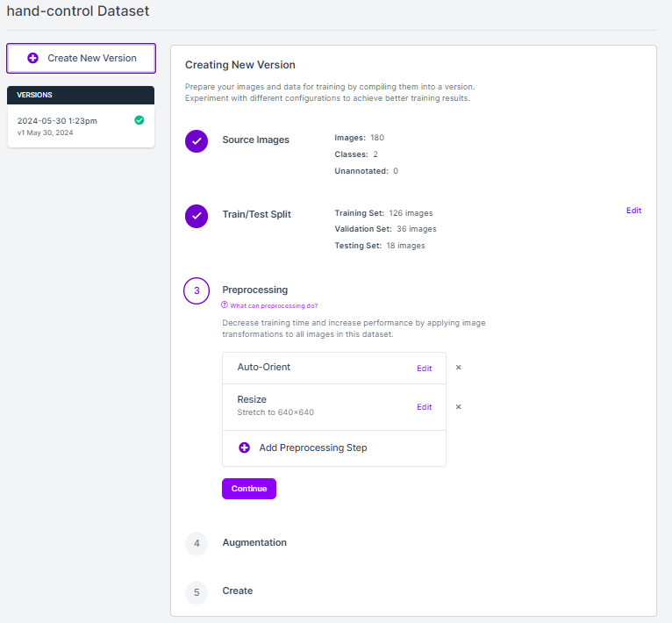
Task: Click the question mark help icon
Action: pyautogui.click(x=225, y=304)
